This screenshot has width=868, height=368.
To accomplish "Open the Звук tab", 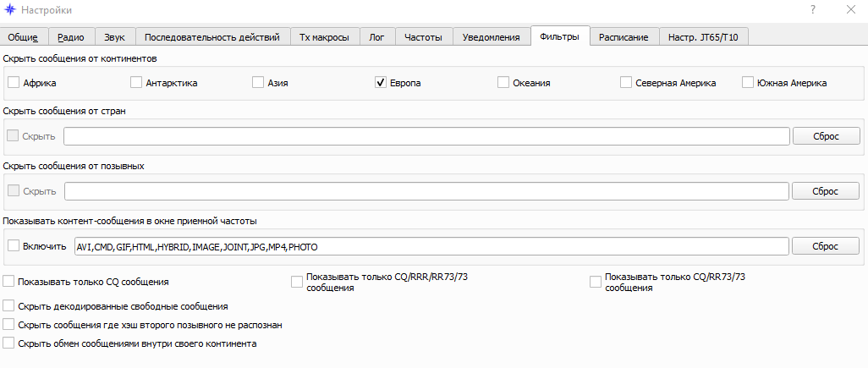I will [x=114, y=37].
